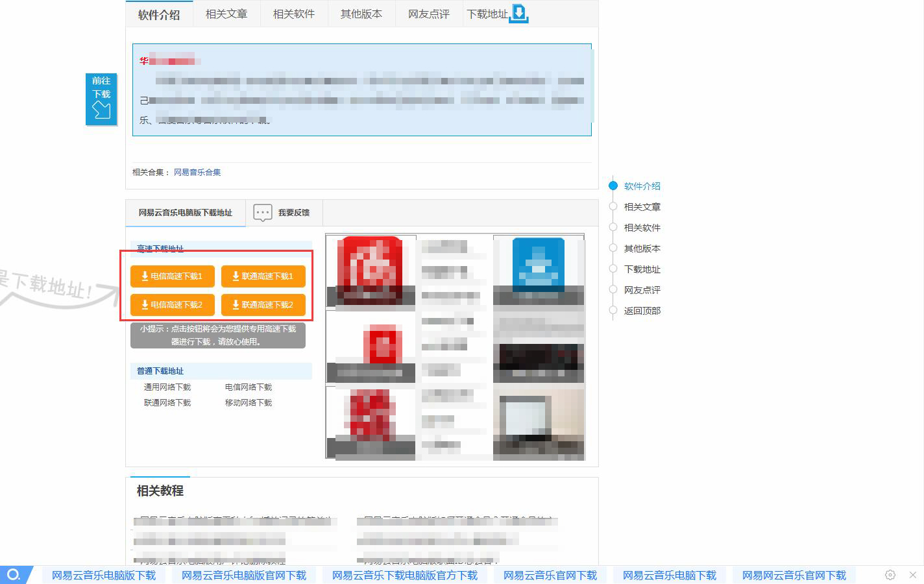Jump to 网友点评 in side navigation
Image resolution: width=924 pixels, height=584 pixels.
click(642, 290)
